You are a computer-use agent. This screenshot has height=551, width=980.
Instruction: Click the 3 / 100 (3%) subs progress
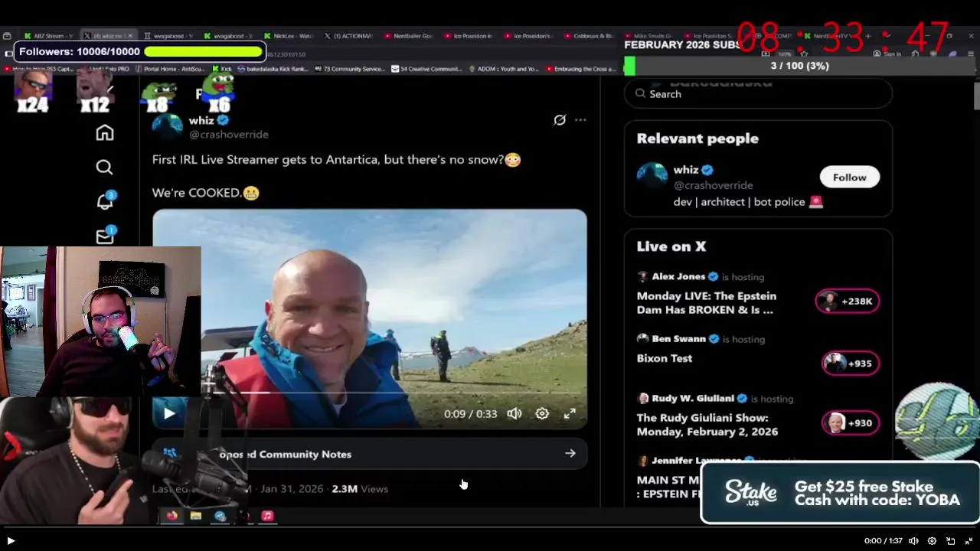pos(799,66)
